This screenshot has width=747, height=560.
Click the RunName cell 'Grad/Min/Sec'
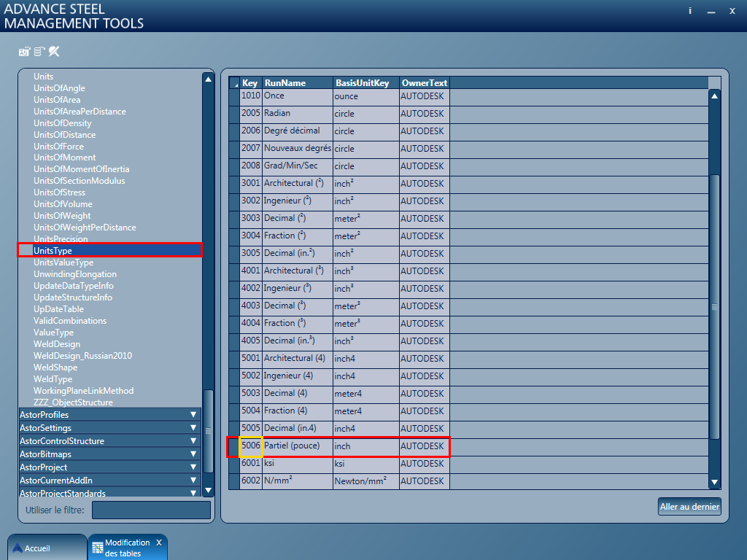298,167
